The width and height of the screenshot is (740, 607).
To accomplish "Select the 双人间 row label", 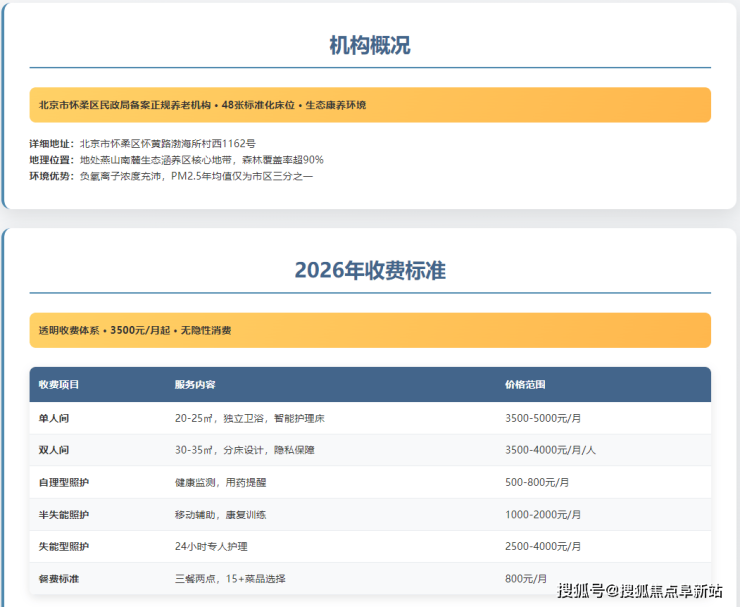I will 54,450.
